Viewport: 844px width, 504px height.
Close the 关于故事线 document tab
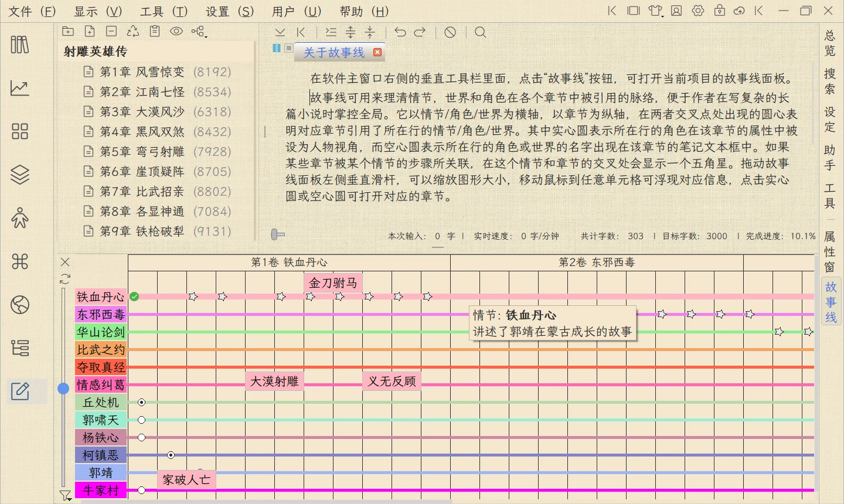pyautogui.click(x=377, y=52)
